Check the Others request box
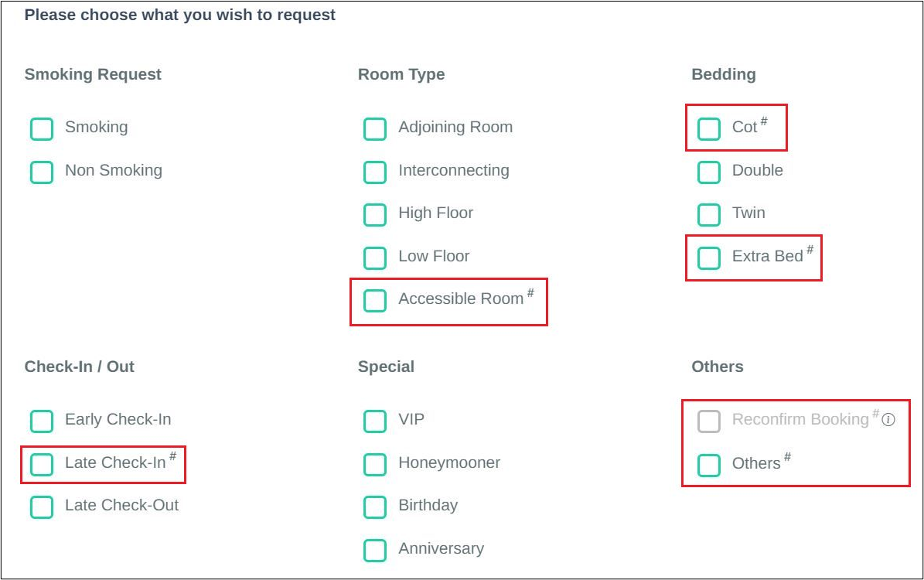 [708, 464]
